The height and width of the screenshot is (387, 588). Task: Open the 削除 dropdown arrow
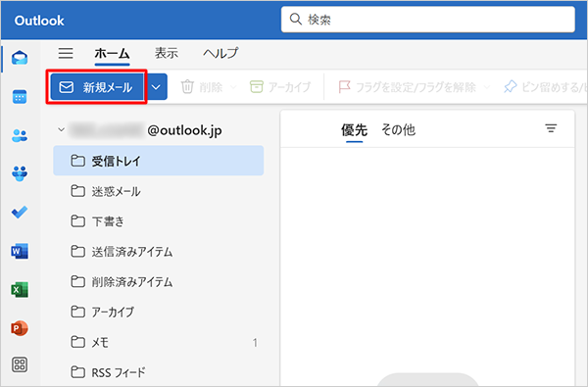tap(233, 87)
